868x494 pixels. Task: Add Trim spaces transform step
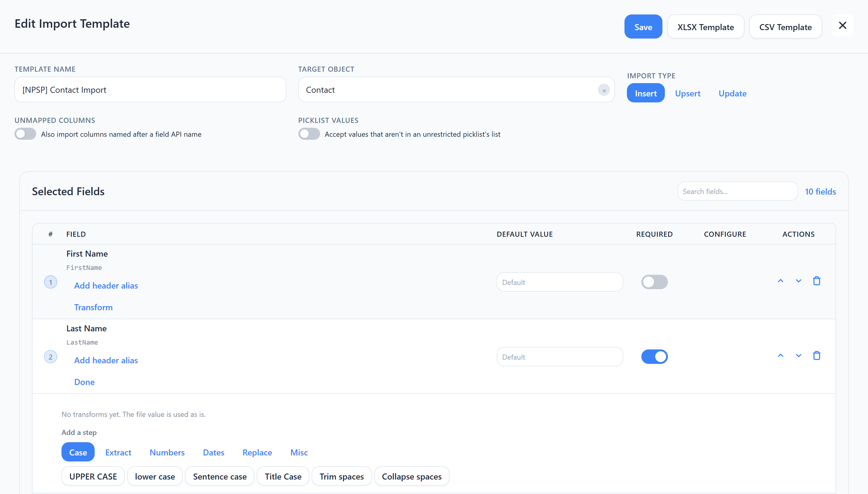point(341,476)
